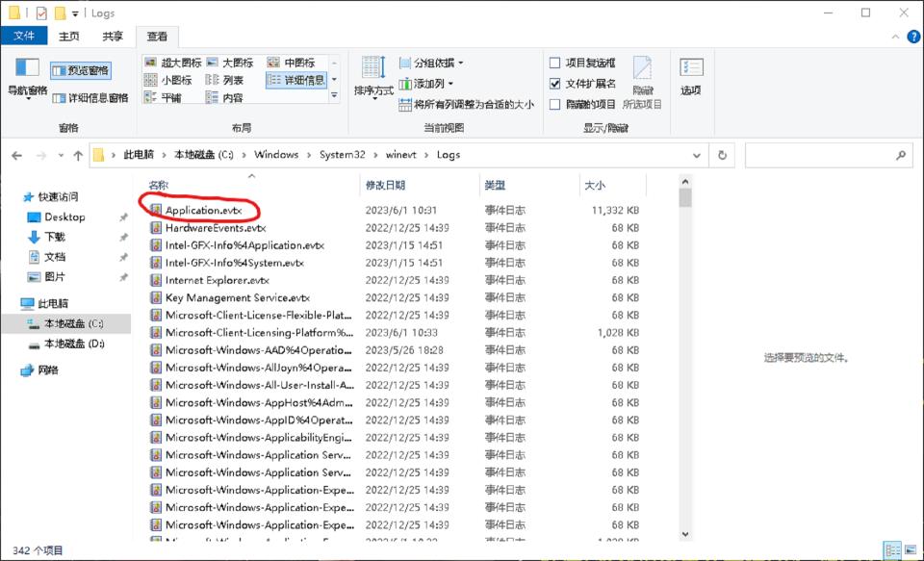Open the circled Application.evtx file
This screenshot has height=561, width=924.
(202, 209)
